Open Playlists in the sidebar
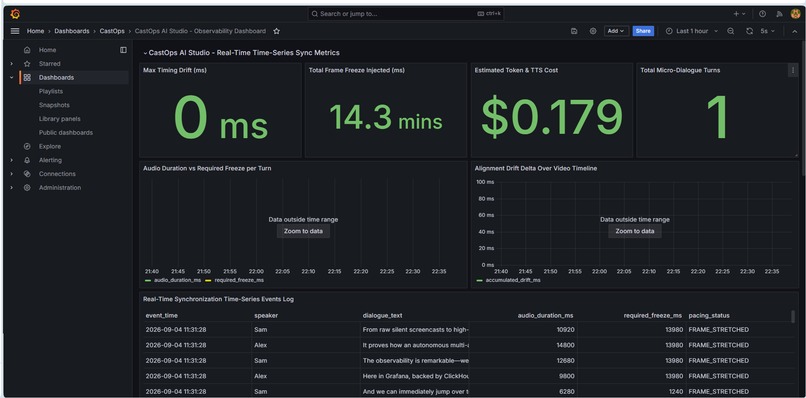Screen dimensions: 806x398 click(51, 92)
